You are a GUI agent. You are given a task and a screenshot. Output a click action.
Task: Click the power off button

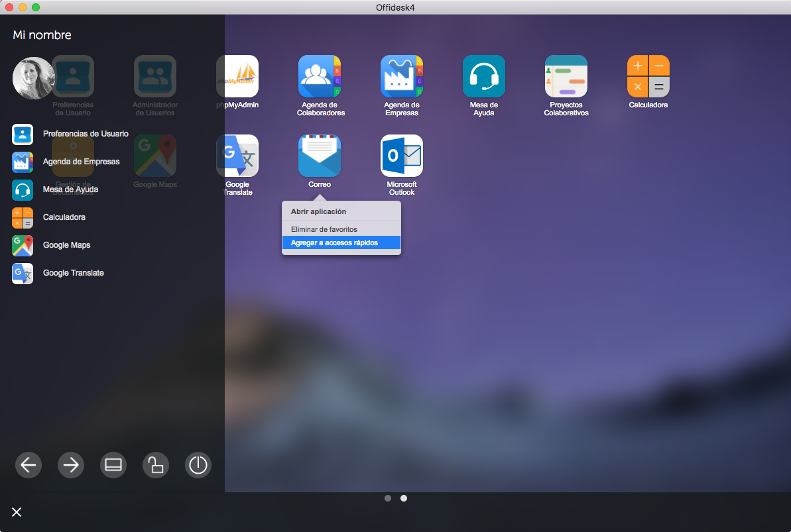(198, 464)
